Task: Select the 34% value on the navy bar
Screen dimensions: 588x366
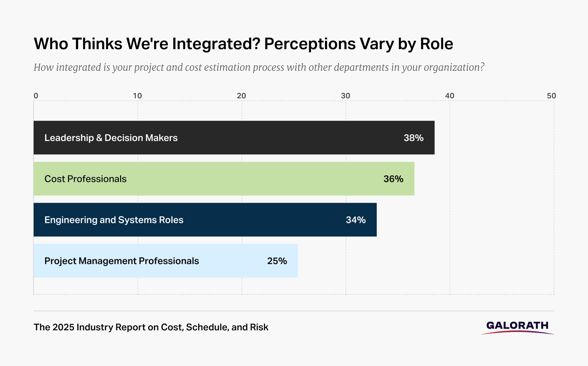Action: point(356,220)
